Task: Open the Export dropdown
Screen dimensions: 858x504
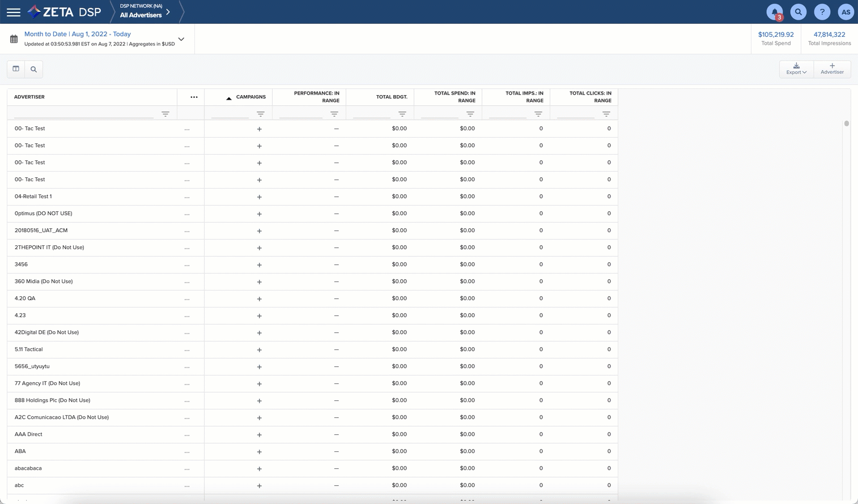Action: click(796, 69)
